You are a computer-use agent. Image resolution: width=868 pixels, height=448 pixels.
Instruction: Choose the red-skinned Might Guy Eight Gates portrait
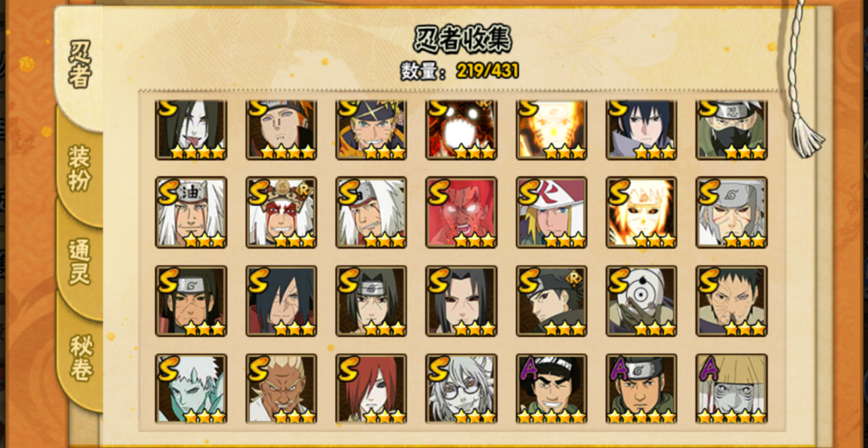coord(461,212)
